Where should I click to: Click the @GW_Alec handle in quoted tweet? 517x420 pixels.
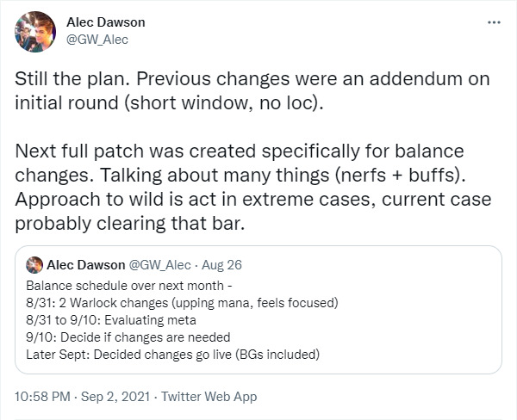161,264
